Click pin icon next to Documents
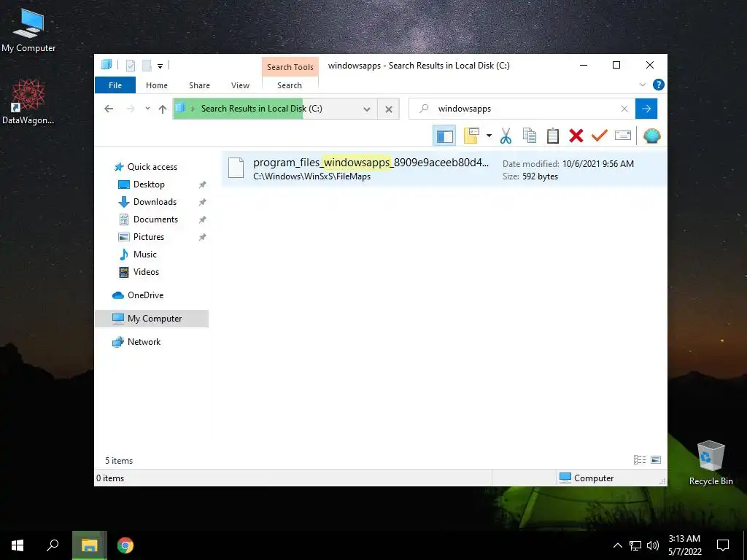This screenshot has height=560, width=747. 203,219
